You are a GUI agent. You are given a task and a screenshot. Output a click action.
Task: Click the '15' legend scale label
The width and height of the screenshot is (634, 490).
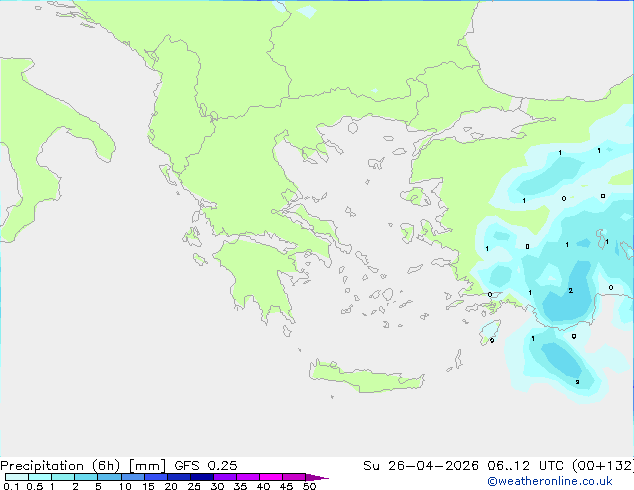click(148, 486)
